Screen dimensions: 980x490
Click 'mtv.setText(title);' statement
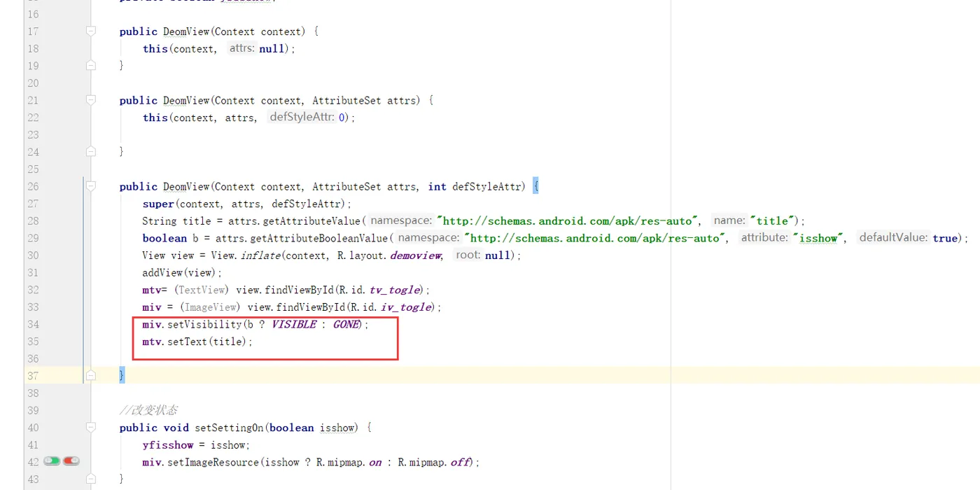tap(197, 342)
